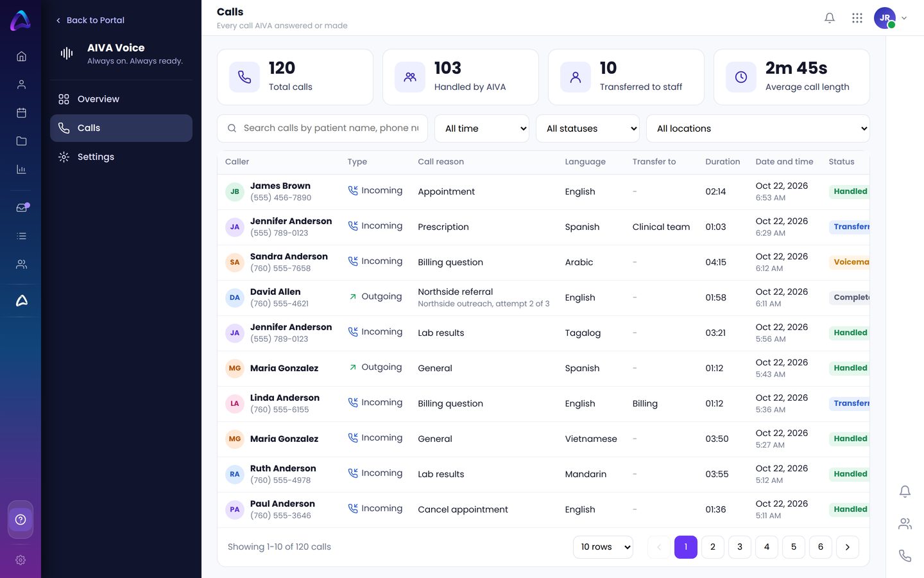Open the staff group icon in left rail

21,265
